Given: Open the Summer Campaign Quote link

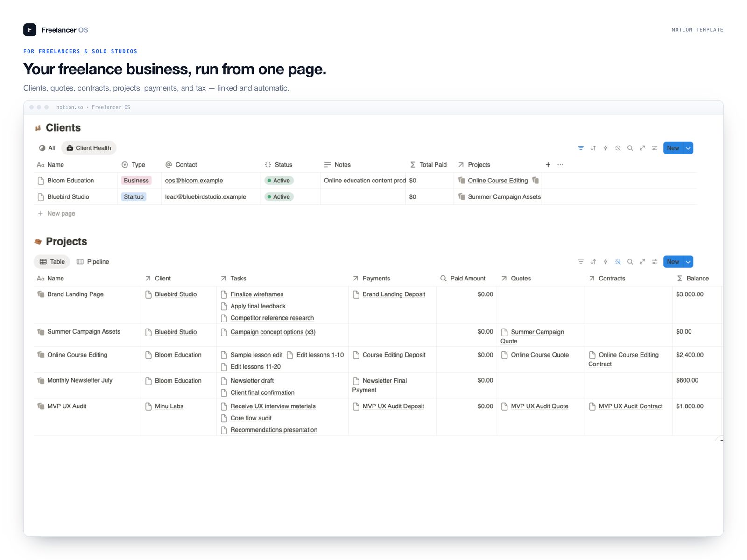Looking at the screenshot, I should coord(532,336).
